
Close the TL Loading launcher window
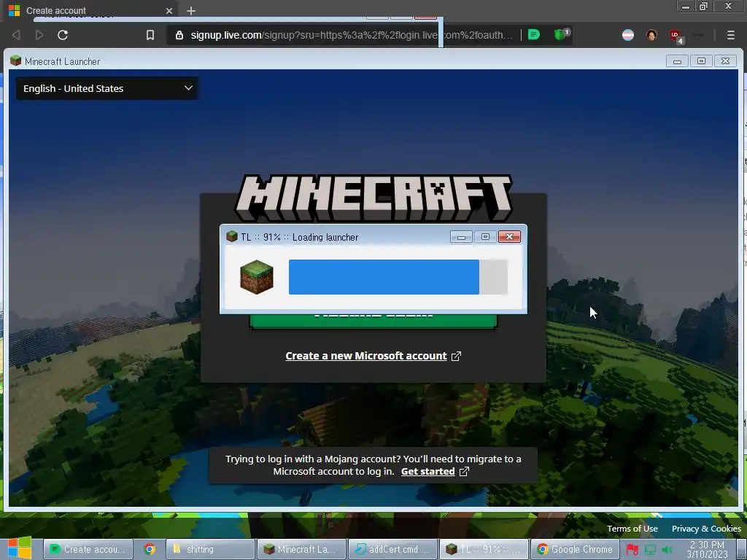[x=509, y=237]
